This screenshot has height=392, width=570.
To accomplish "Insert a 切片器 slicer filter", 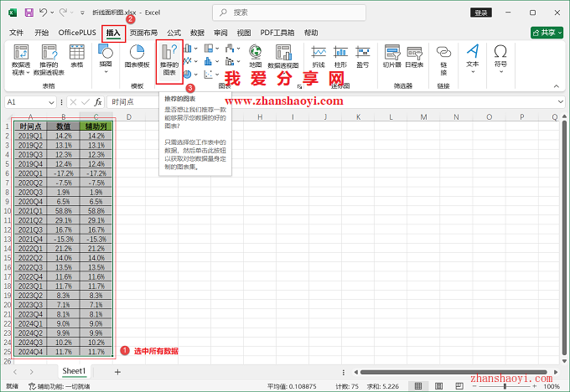I will 392,56.
